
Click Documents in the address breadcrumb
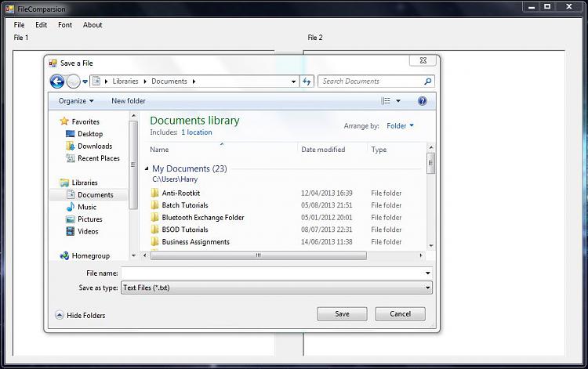click(169, 81)
